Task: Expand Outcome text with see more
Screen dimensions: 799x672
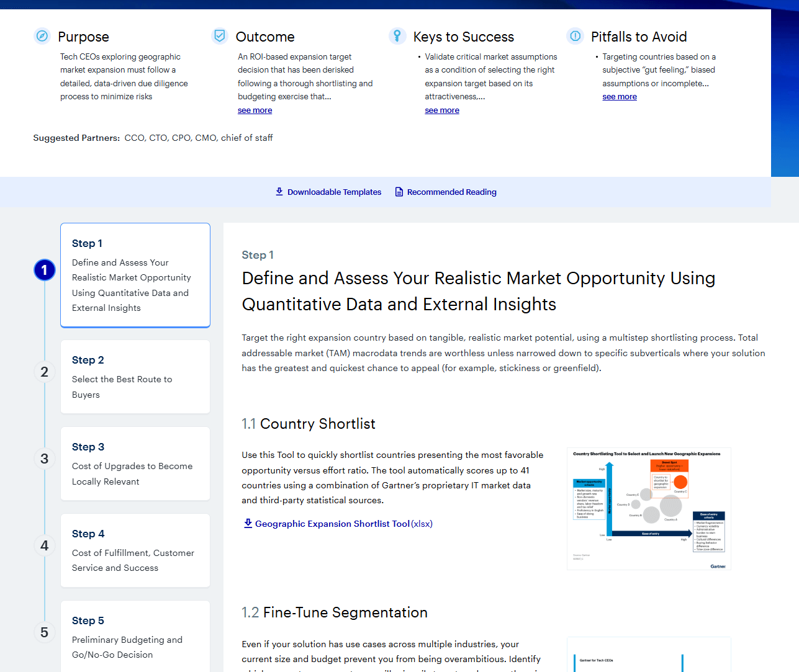Action: click(255, 110)
